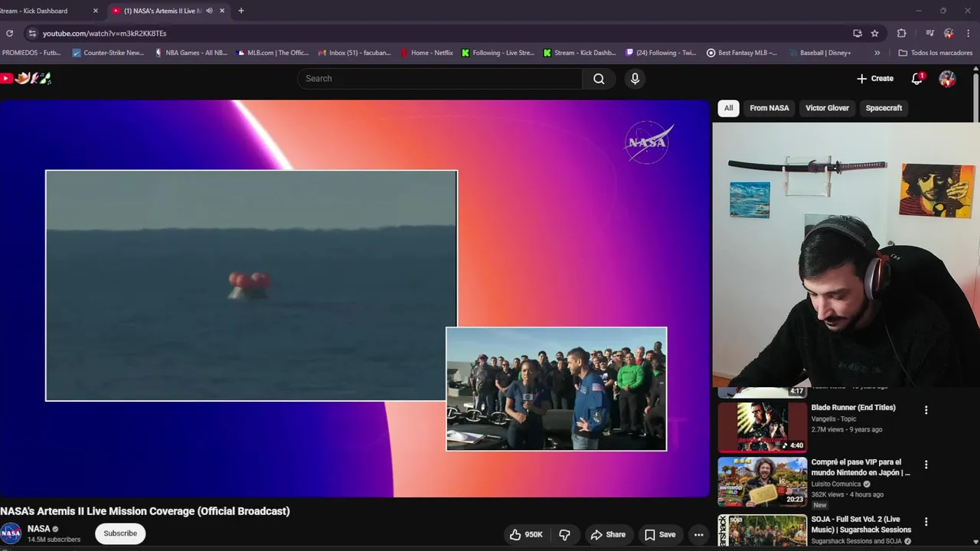Open the YouTube account avatar menu

coord(947,79)
